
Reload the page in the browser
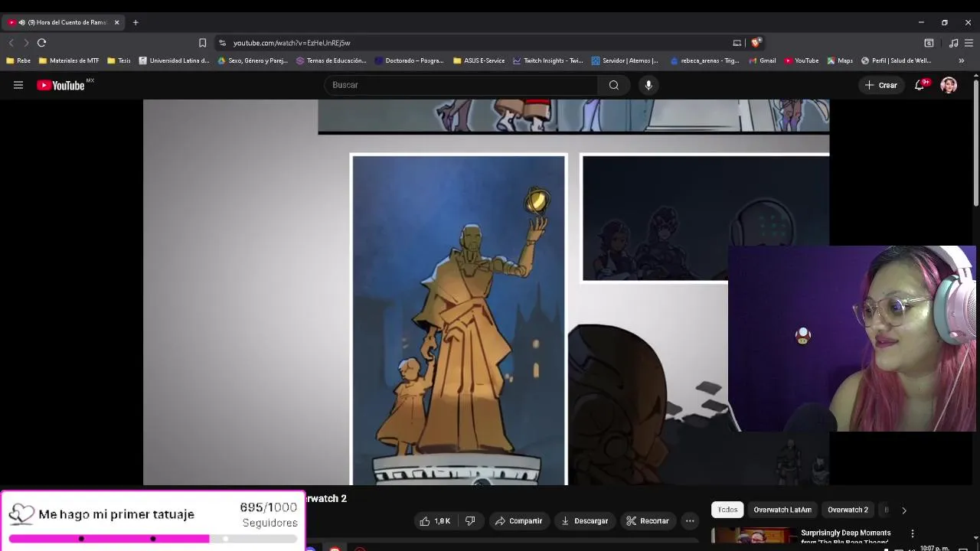coord(42,43)
